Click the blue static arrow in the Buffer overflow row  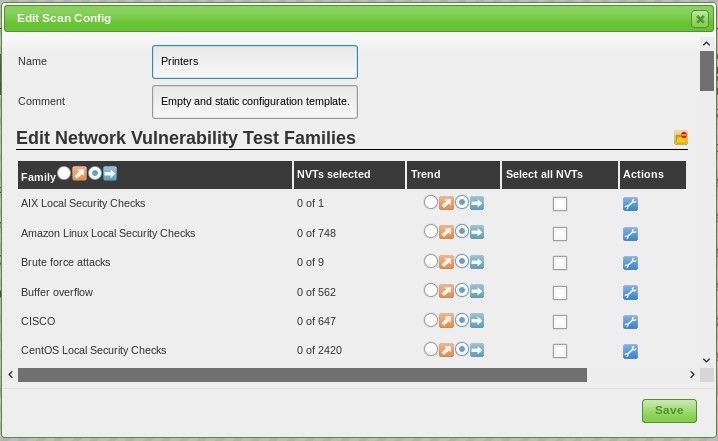tap(477, 291)
